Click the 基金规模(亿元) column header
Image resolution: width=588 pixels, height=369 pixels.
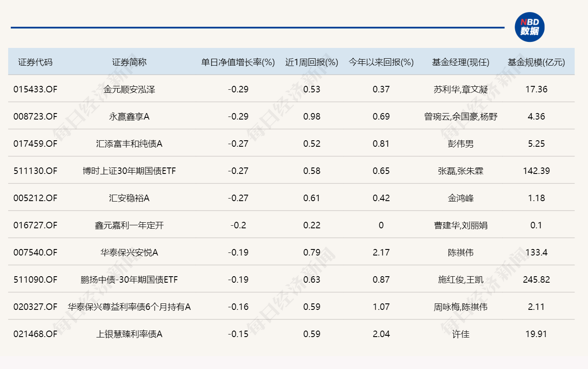pos(536,62)
